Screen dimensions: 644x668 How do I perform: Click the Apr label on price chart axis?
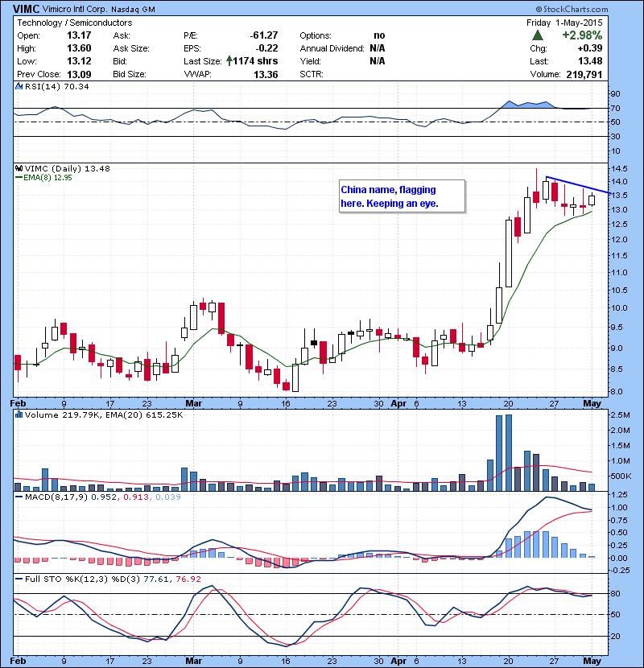pos(398,403)
